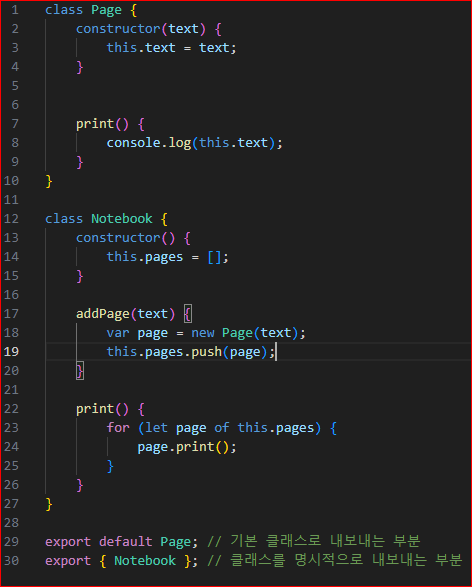
Task: Click 'push' in this.pages.push(page) on line 19
Action: click(x=207, y=352)
